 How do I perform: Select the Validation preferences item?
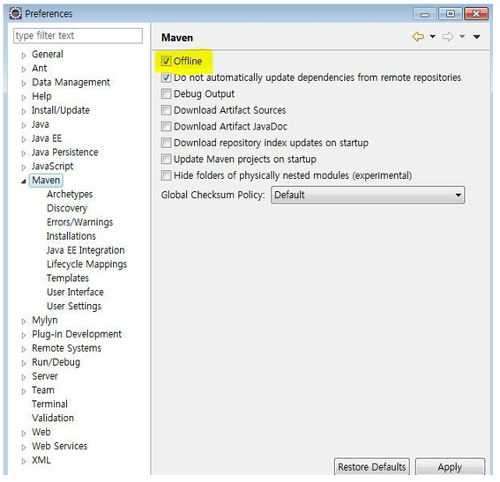tap(53, 418)
